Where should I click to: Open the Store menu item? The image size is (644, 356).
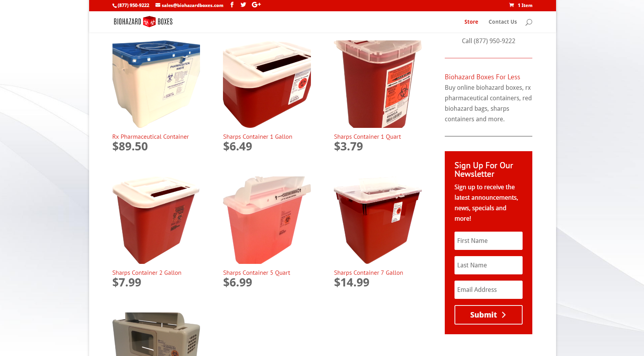[x=471, y=22]
